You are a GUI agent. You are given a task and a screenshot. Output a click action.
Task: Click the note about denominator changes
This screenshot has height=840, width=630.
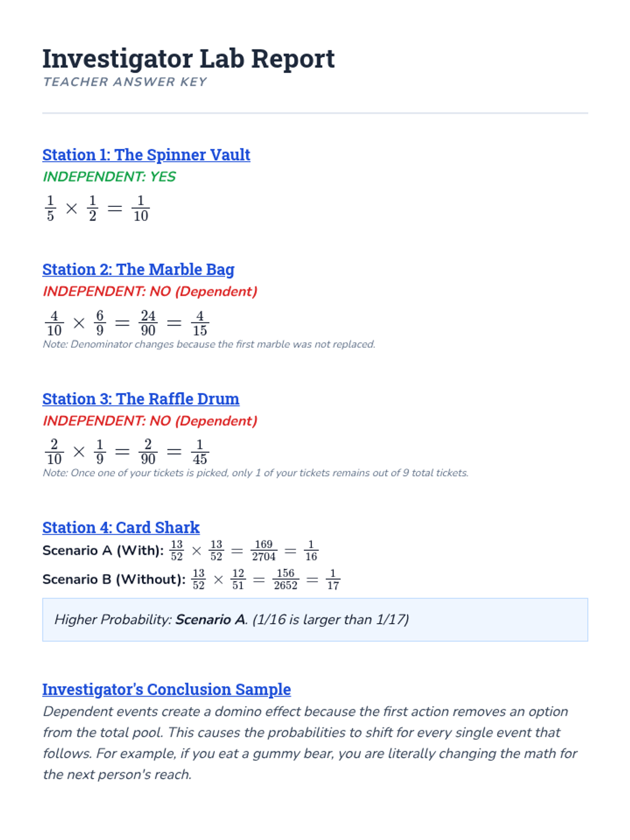(209, 344)
